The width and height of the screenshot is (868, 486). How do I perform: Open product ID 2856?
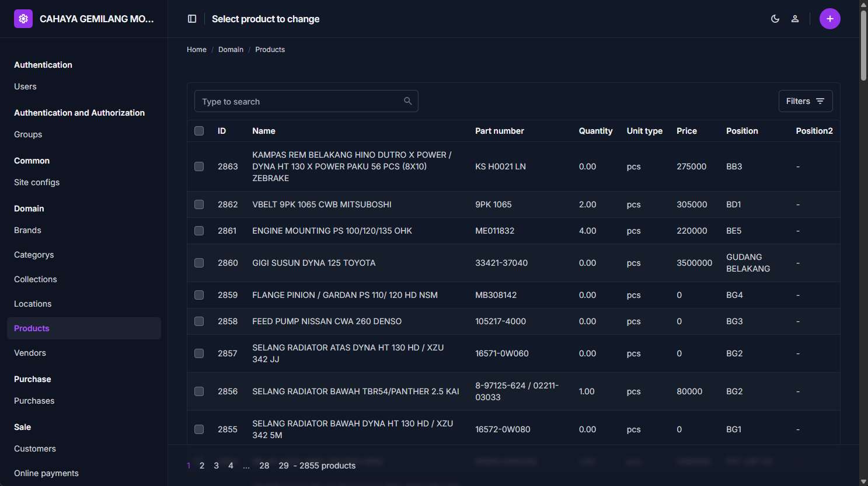click(228, 391)
